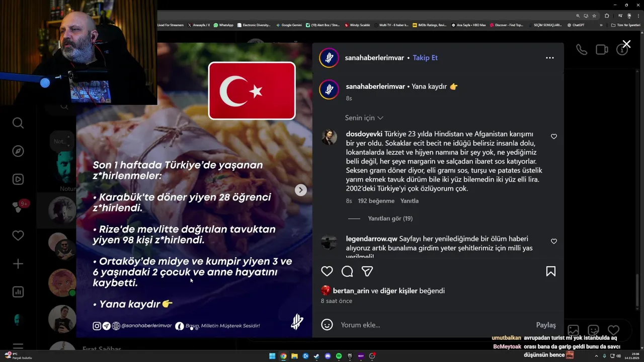Expand the 'Senin için' comment sort dropdown
This screenshot has width=644, height=362.
point(364,118)
